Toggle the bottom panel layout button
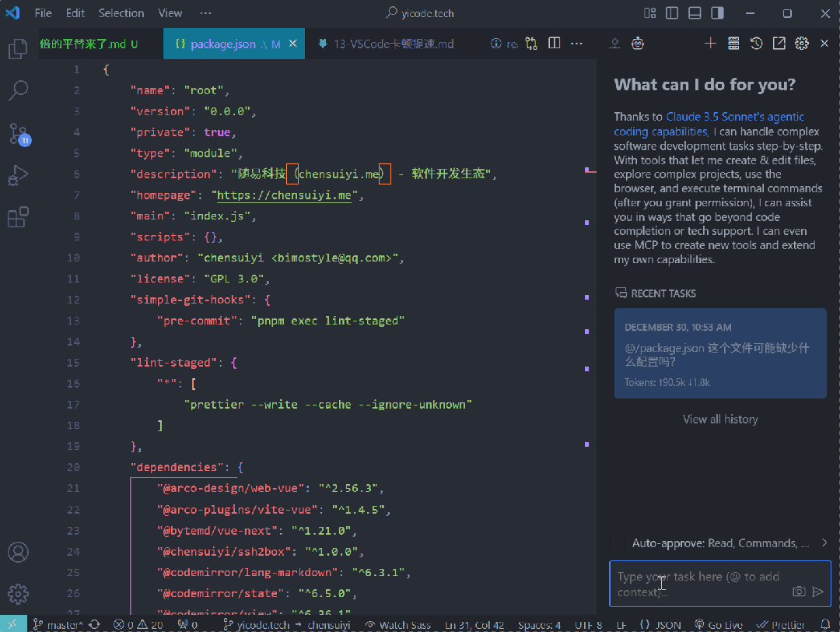 [695, 13]
